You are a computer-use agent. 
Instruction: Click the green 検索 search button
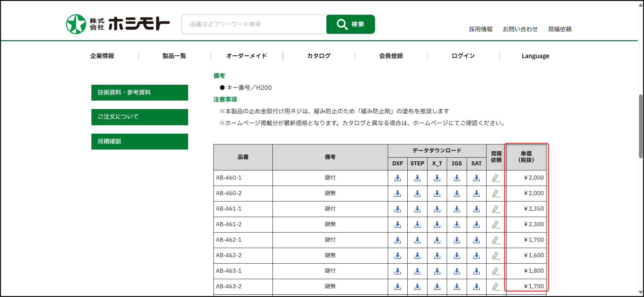coord(351,24)
